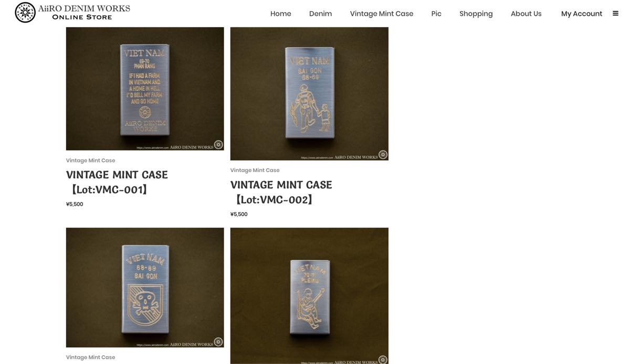Click watermark emblem on VMC-002 photo
630x364 pixels.
(x=383, y=155)
